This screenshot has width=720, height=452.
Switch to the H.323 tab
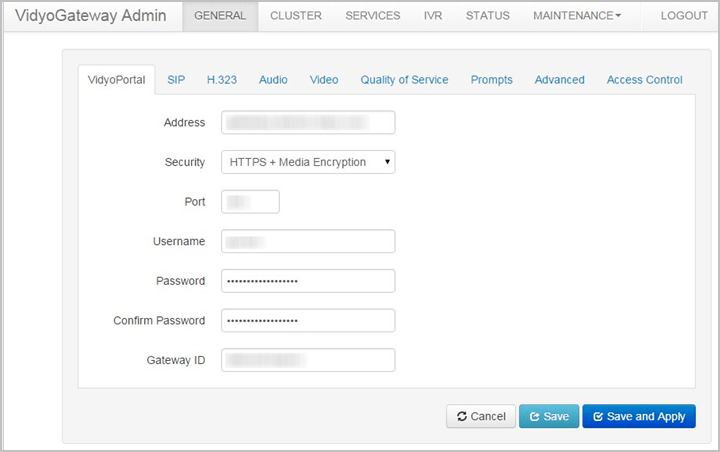(222, 80)
